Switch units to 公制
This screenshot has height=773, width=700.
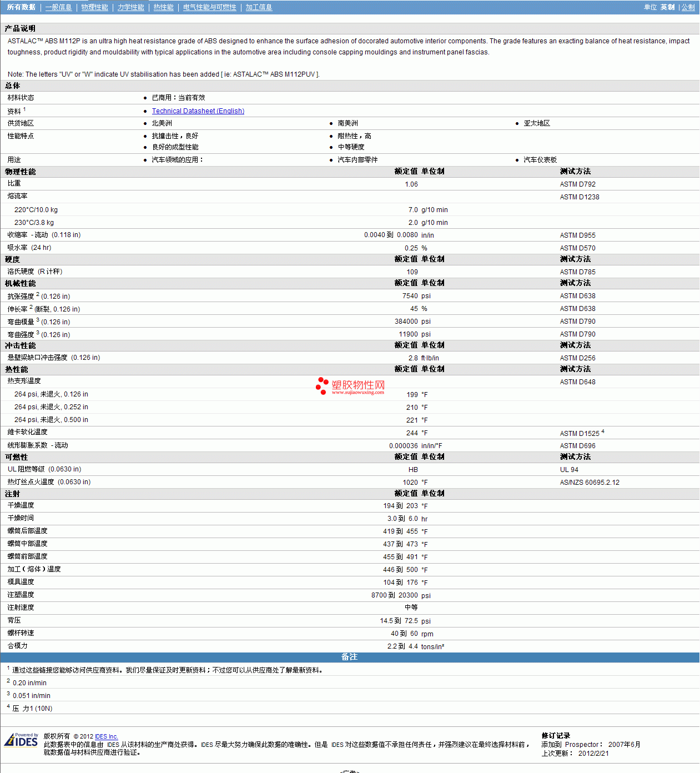pos(688,7)
